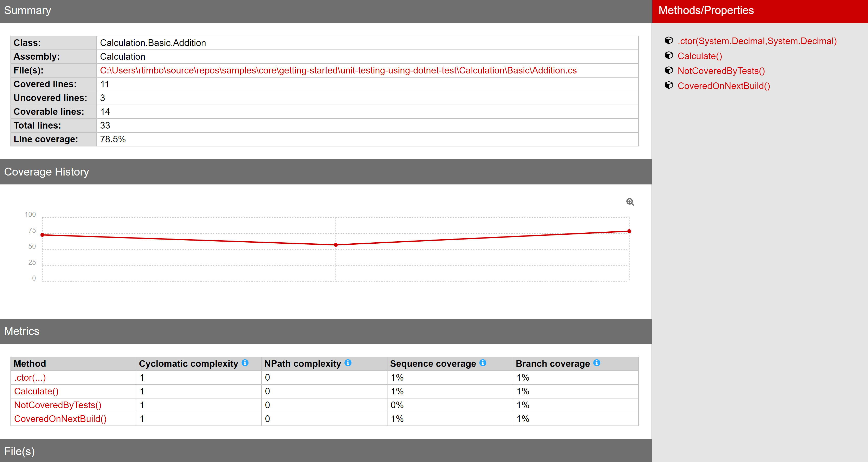Click cube icon beside NotCoveredByTests()
This screenshot has width=868, height=462.
pyautogui.click(x=668, y=70)
